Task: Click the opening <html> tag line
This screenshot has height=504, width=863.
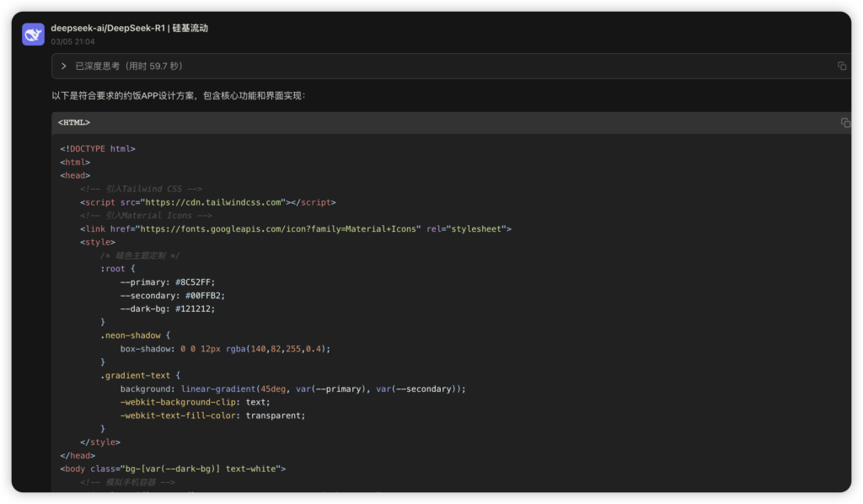Action: pyautogui.click(x=75, y=163)
